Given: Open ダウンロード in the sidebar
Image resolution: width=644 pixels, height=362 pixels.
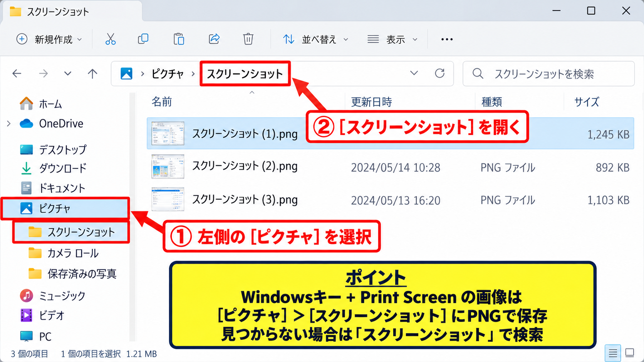Looking at the screenshot, I should 53,168.
